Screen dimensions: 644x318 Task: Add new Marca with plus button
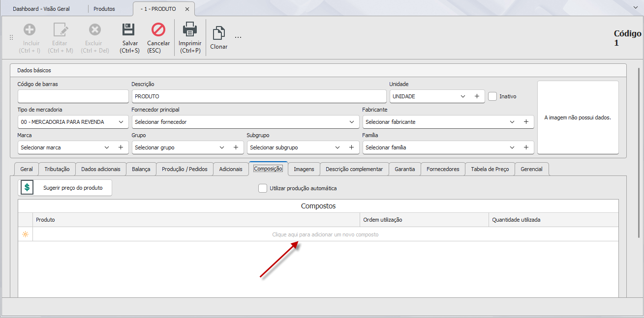[x=121, y=147]
